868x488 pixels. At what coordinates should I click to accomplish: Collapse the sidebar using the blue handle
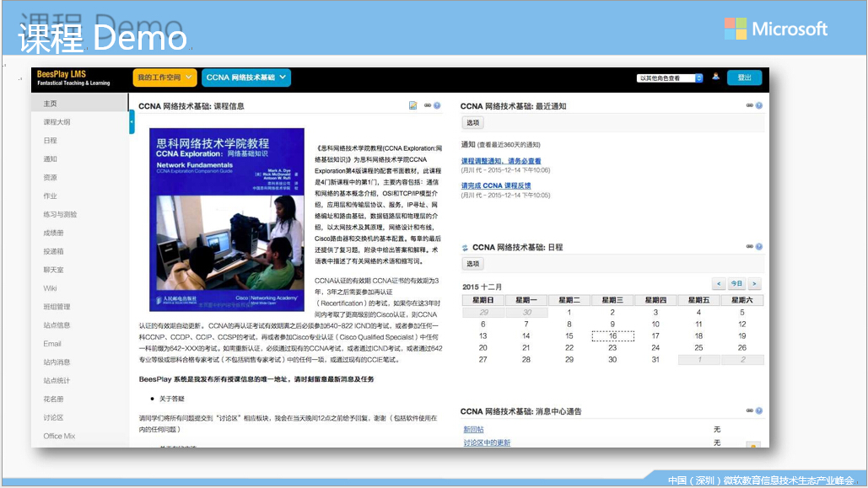132,121
